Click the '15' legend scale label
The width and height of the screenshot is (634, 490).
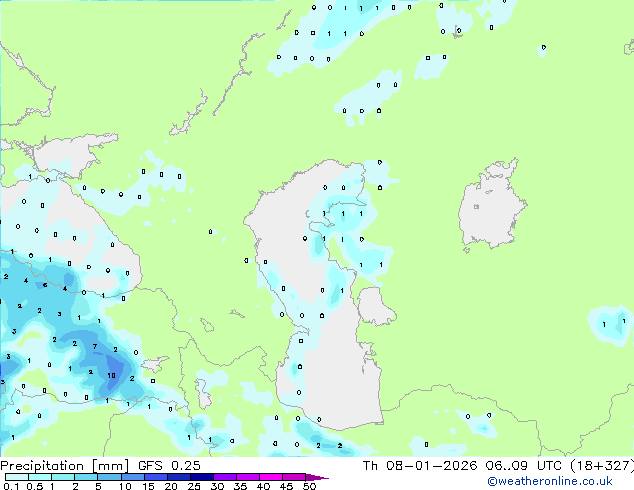click(148, 486)
